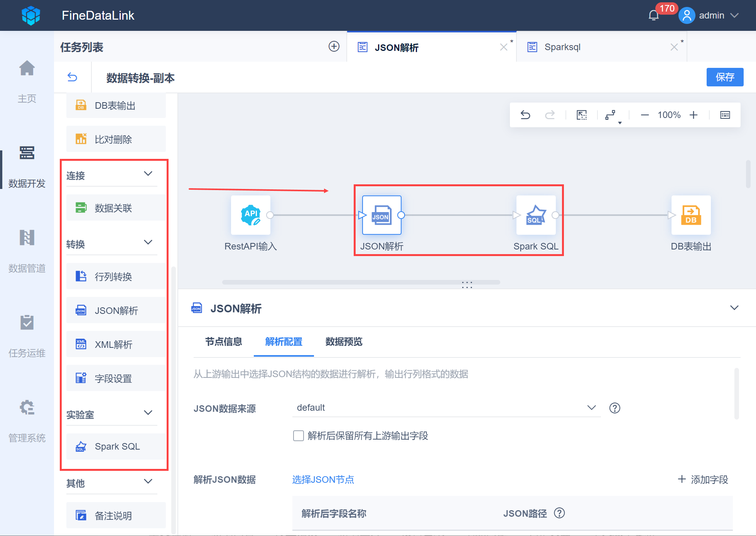Click help icon next to JSON数据来源
This screenshot has width=756, height=536.
(614, 408)
